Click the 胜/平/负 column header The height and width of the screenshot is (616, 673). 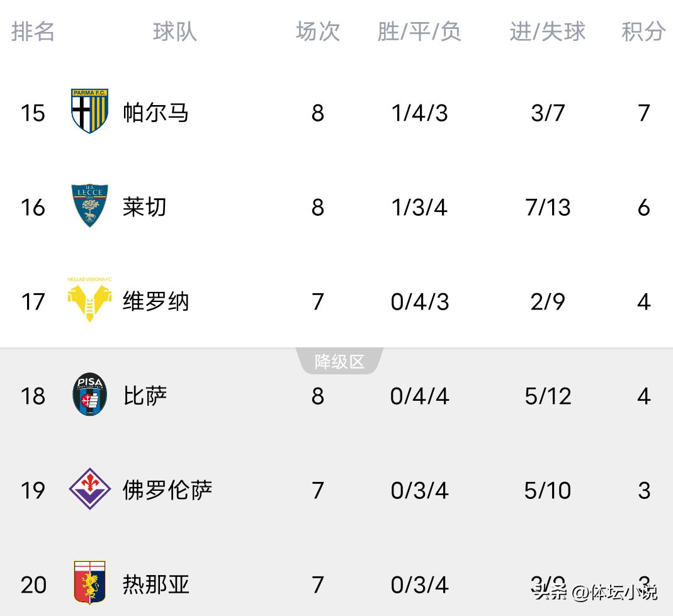419,31
